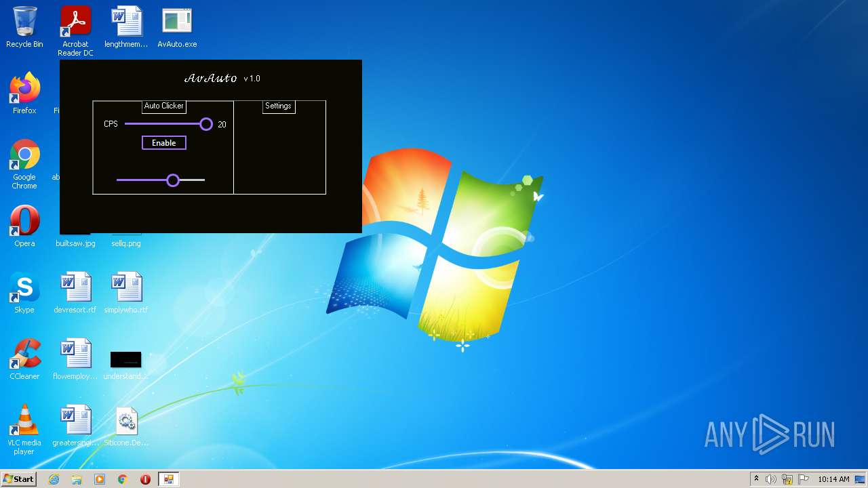Switch to the Settings tab
Viewport: 868px width, 488px height.
point(278,106)
